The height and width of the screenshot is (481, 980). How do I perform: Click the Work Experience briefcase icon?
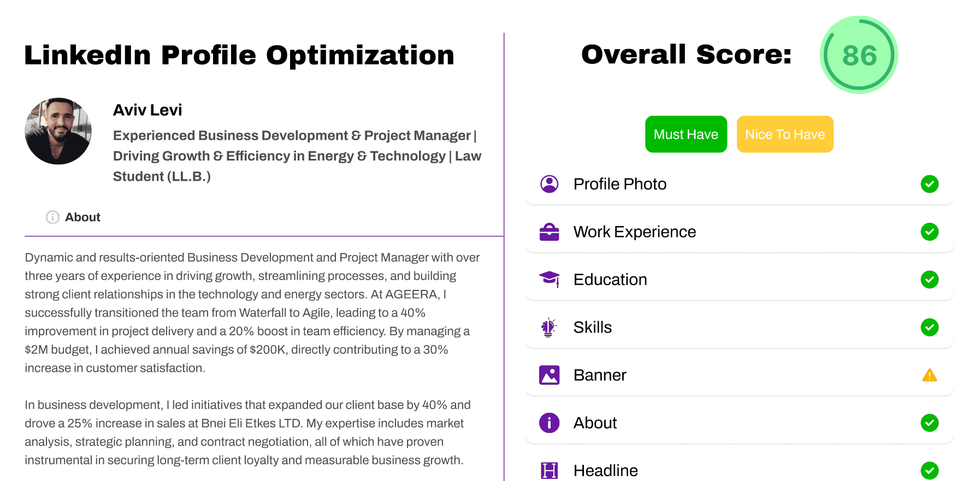tap(549, 232)
